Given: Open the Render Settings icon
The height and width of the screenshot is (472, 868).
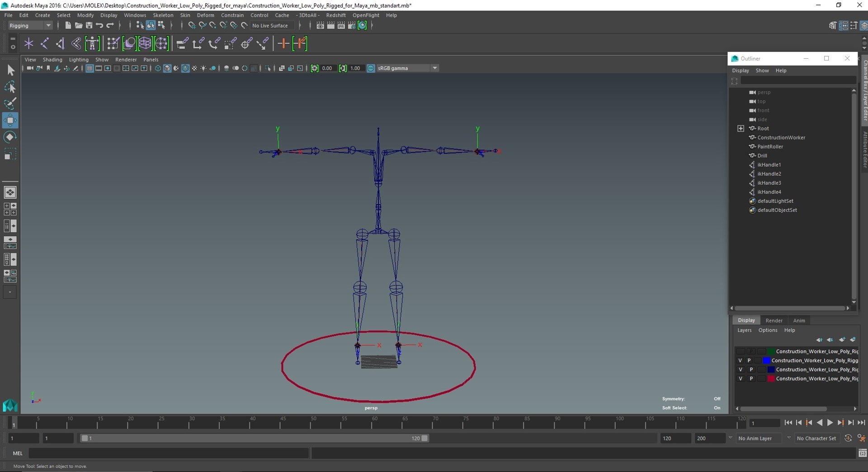Looking at the screenshot, I should point(352,26).
